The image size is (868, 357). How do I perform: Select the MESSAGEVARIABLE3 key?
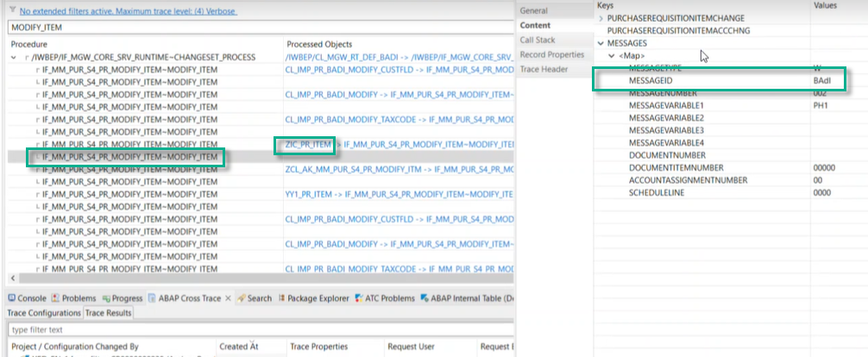[666, 130]
